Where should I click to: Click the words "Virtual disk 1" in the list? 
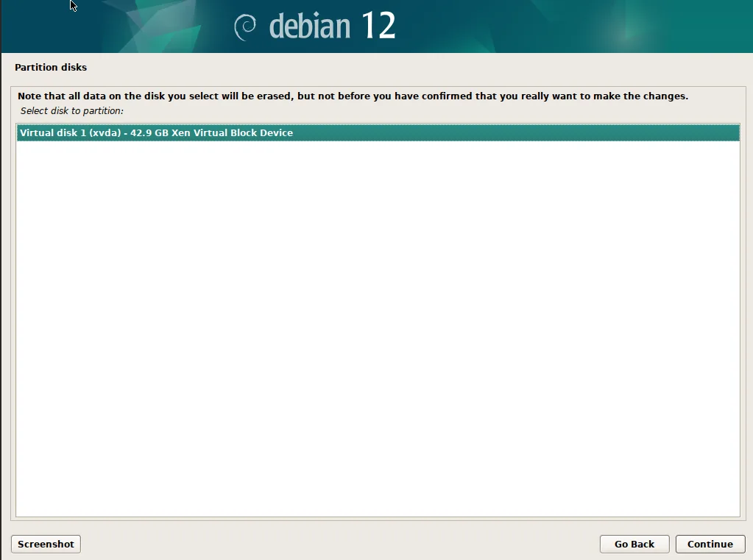point(53,132)
